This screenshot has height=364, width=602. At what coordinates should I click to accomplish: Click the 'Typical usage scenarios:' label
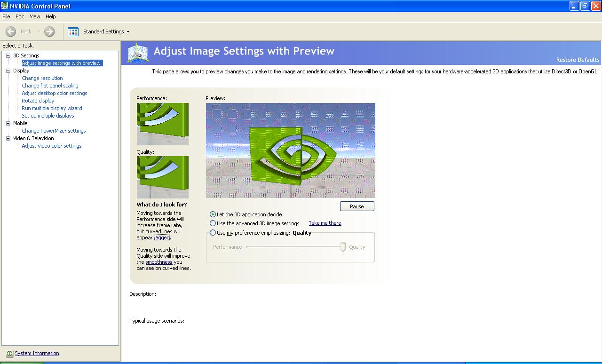(x=157, y=321)
